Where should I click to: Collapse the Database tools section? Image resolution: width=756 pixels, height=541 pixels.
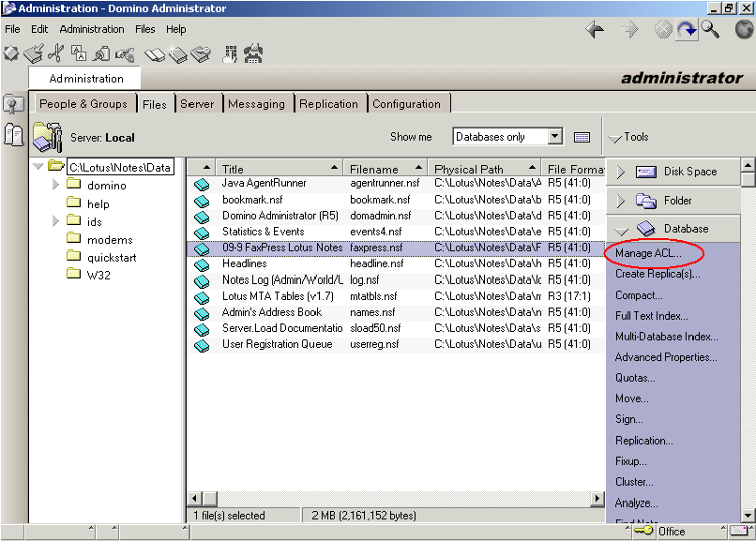pyautogui.click(x=621, y=229)
